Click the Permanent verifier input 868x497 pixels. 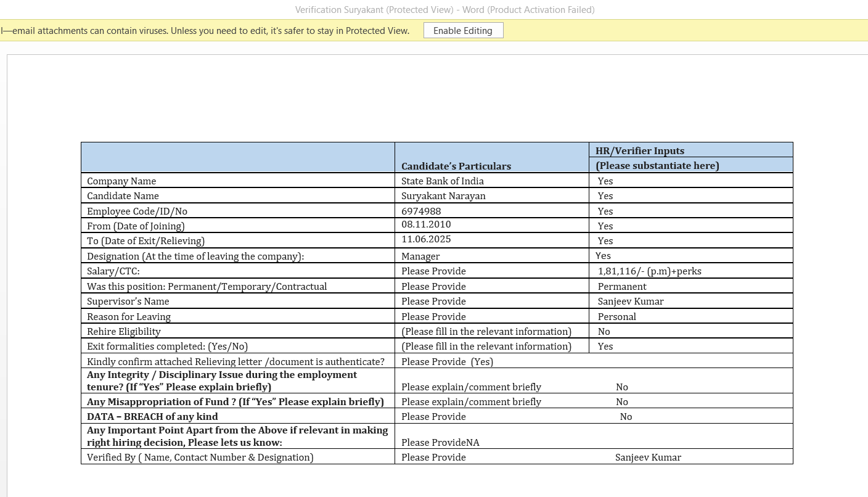[x=622, y=287]
